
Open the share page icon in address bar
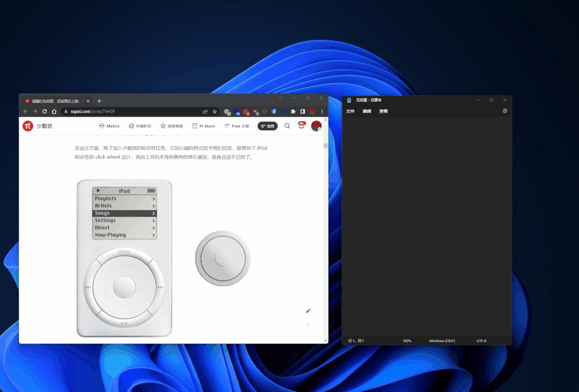click(x=205, y=112)
